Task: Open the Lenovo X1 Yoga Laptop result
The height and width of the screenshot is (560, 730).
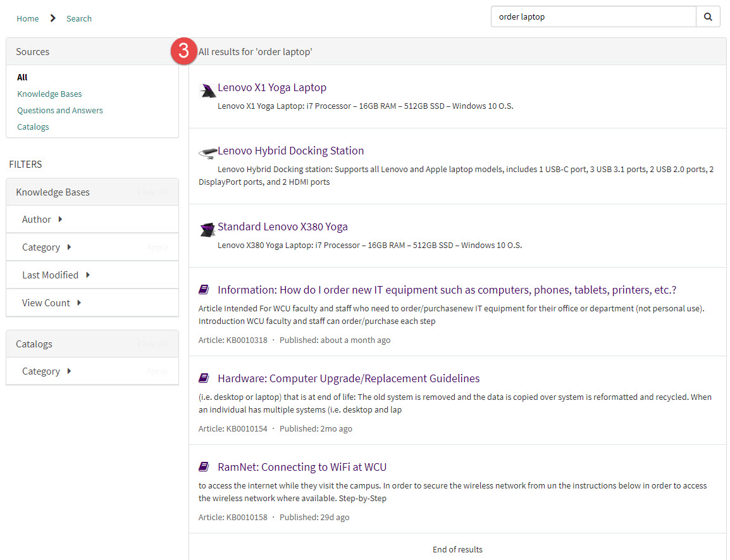Action: [272, 87]
